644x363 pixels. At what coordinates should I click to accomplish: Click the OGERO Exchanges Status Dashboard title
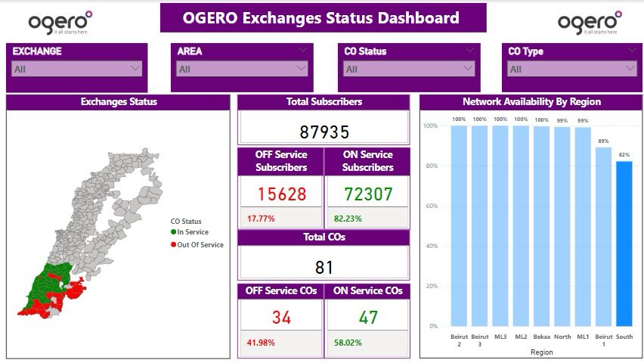tap(320, 18)
